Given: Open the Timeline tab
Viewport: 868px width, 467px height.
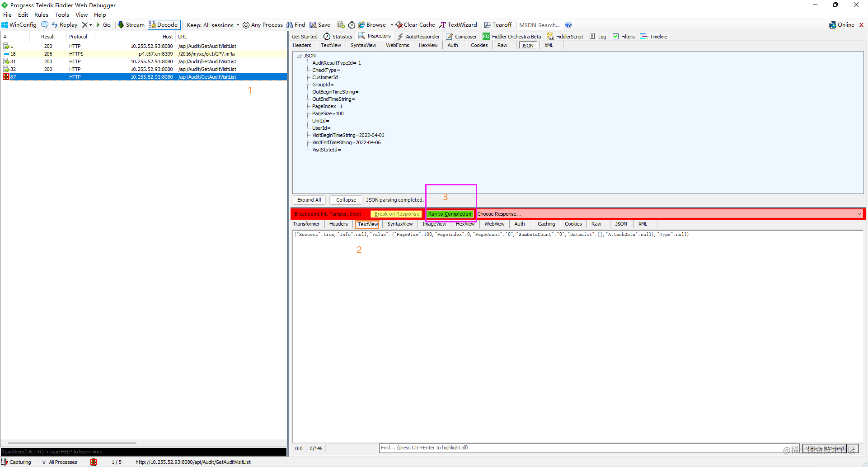Looking at the screenshot, I should click(x=654, y=37).
